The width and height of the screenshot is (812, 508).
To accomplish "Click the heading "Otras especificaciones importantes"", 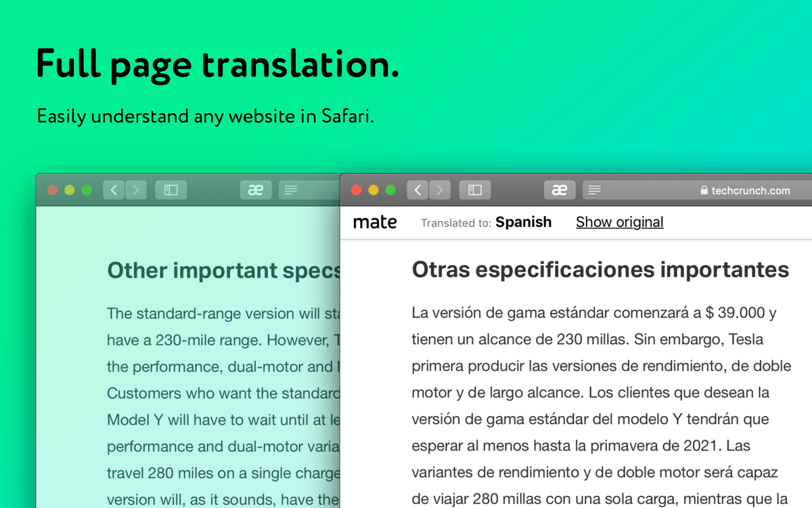I will tap(600, 270).
